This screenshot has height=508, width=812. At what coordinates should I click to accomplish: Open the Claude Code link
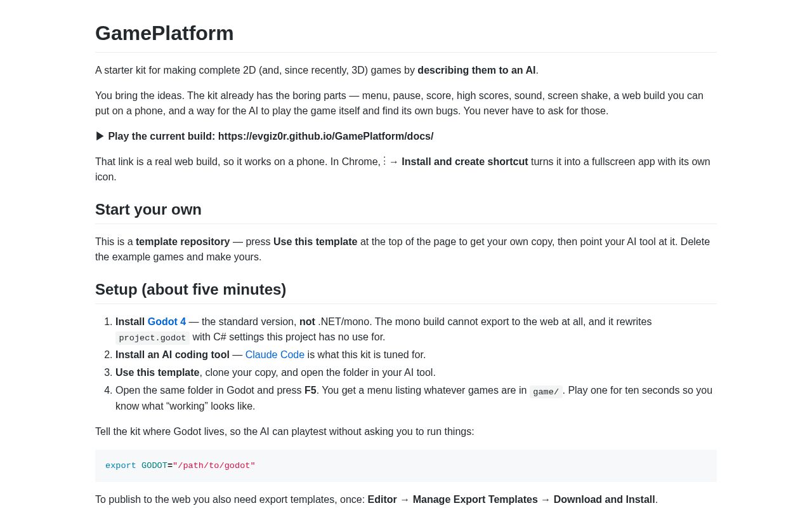275,355
